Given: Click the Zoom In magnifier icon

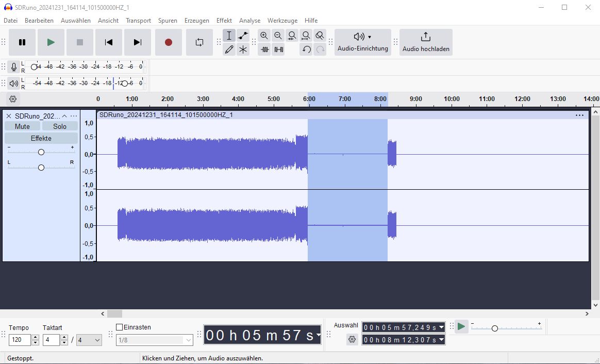Looking at the screenshot, I should click(264, 36).
